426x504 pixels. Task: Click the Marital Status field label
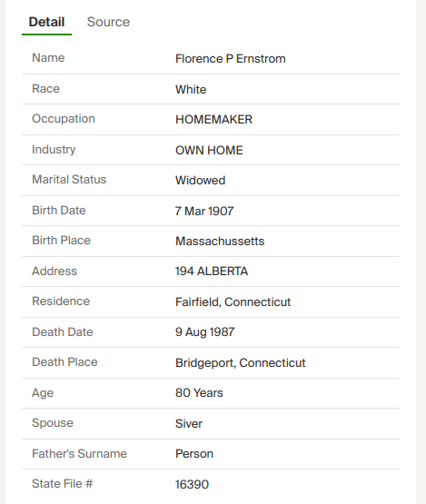[x=69, y=180]
